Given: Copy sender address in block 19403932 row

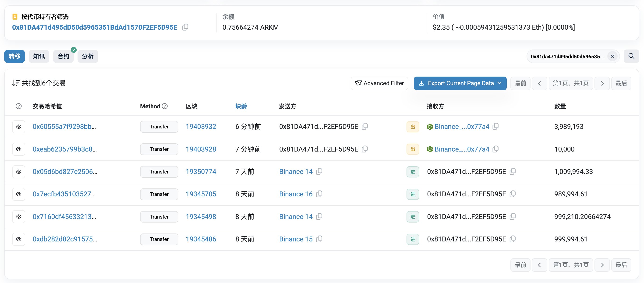Looking at the screenshot, I should click(x=365, y=126).
